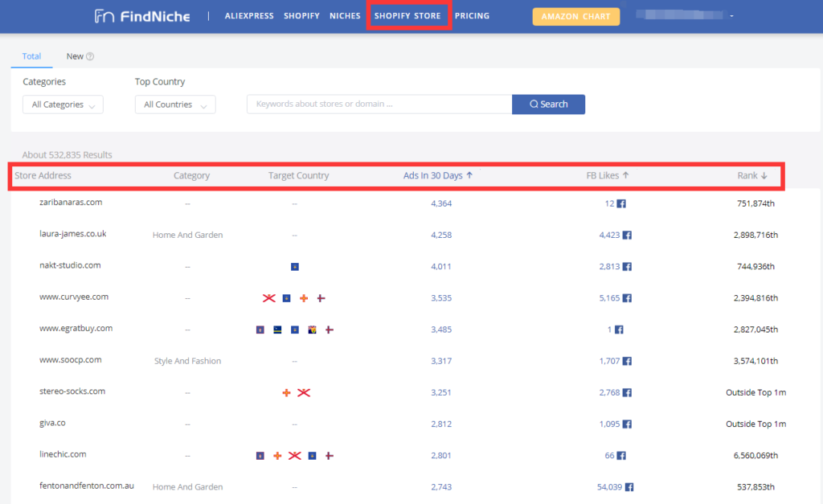This screenshot has width=823, height=504.
Task: Open fentonandfenton.com.au store link
Action: (87, 486)
